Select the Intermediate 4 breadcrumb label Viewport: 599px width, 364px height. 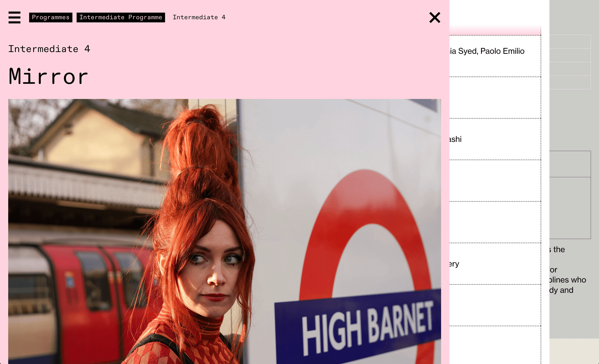199,17
